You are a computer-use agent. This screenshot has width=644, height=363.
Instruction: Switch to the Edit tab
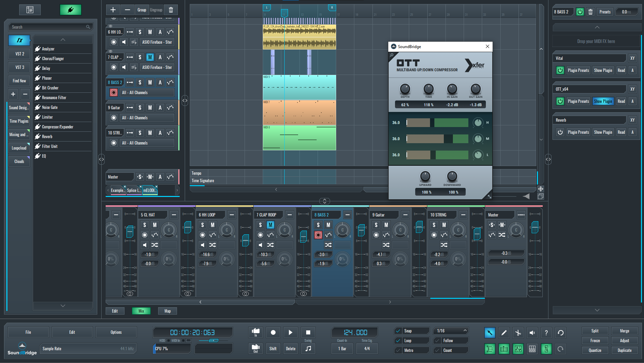(115, 311)
